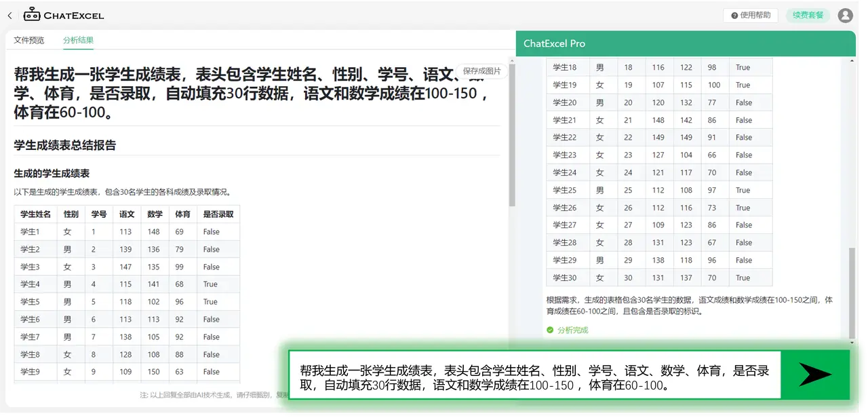
Task: Switch to 文件预览 tab
Action: point(29,40)
